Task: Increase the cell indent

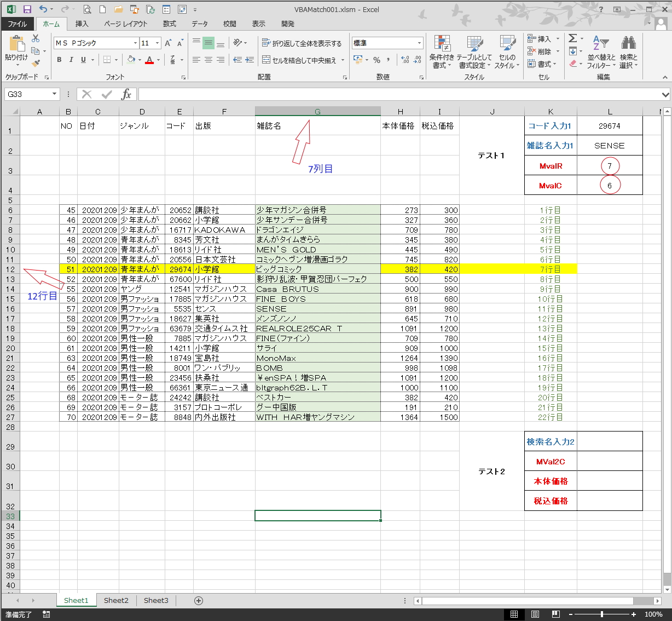Action: 250,60
